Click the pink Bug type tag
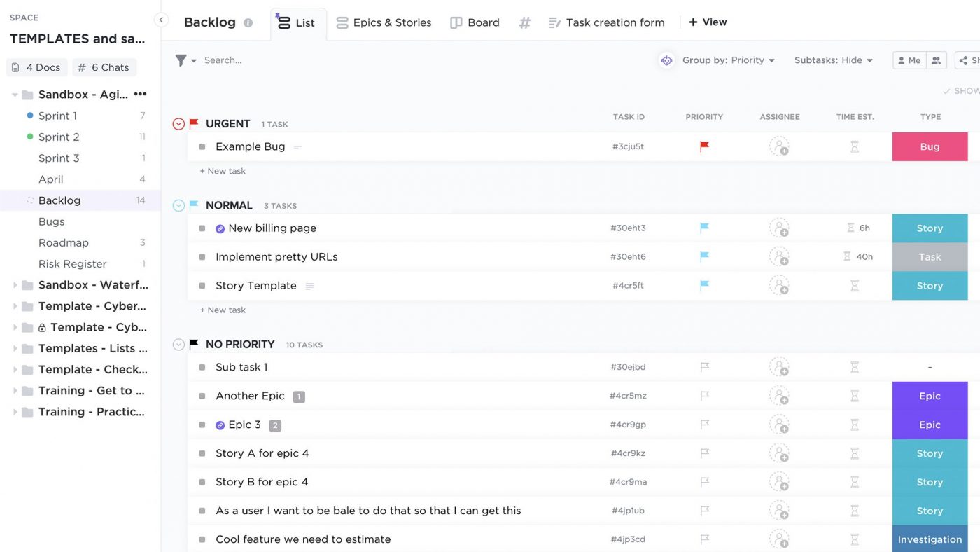980x552 pixels. point(930,147)
